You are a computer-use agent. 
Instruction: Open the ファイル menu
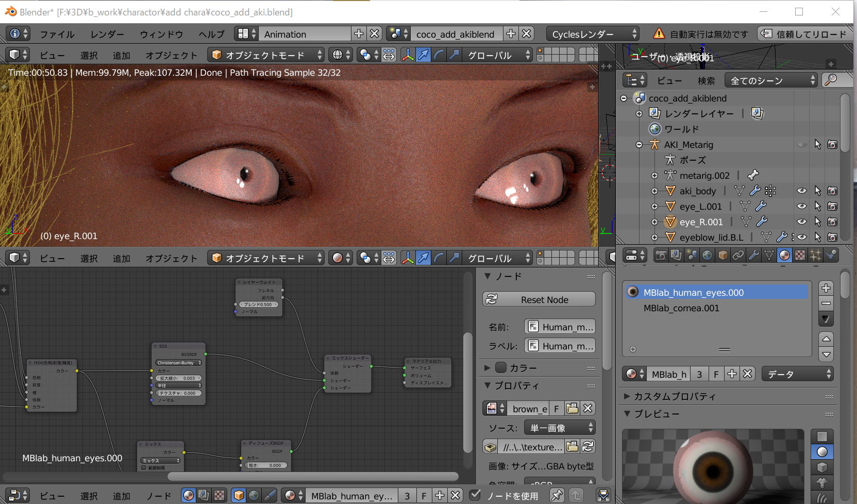coord(57,34)
